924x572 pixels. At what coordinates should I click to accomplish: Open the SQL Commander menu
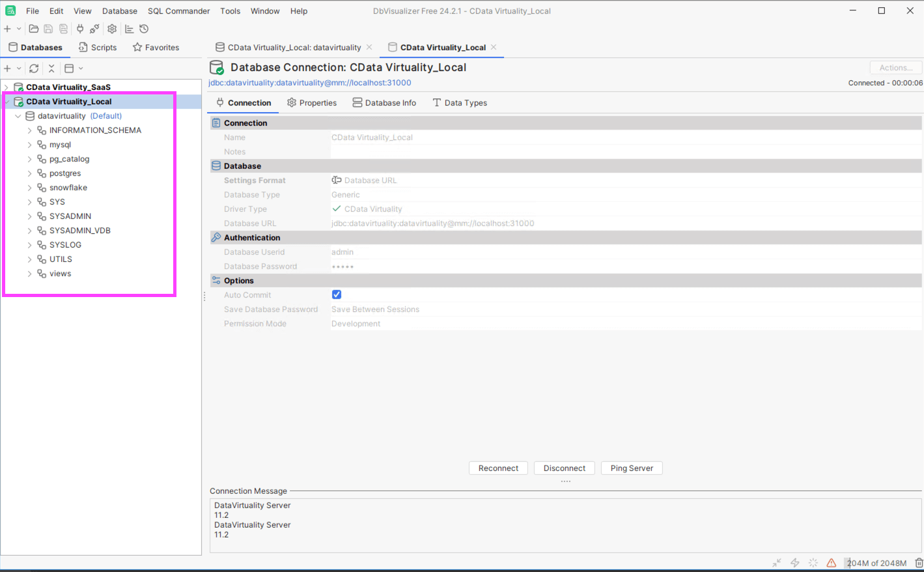(178, 11)
